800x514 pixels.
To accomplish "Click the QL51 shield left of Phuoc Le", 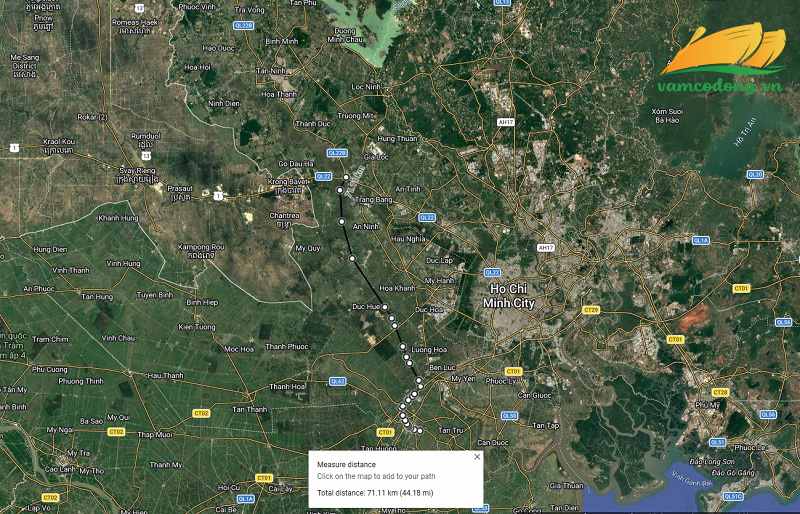I will coord(717,443).
